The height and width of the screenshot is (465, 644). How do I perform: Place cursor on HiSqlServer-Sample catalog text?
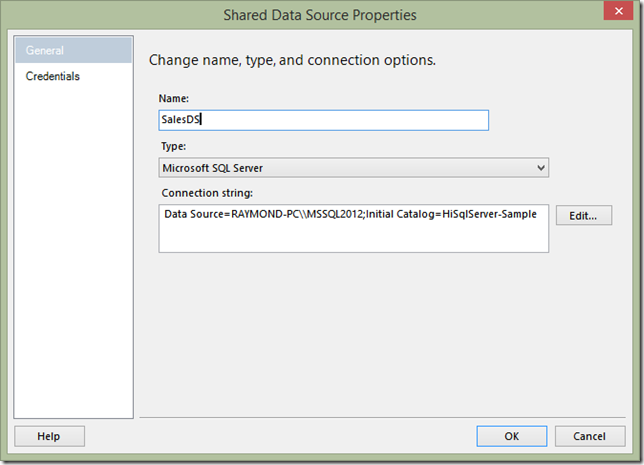tap(489, 214)
